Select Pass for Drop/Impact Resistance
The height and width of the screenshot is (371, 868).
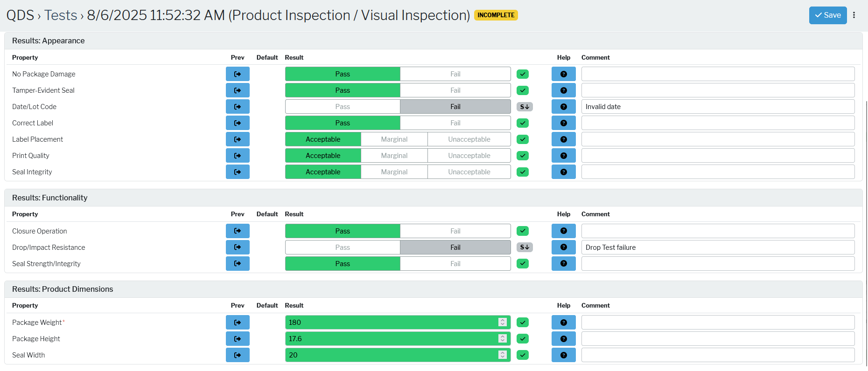[x=343, y=247]
